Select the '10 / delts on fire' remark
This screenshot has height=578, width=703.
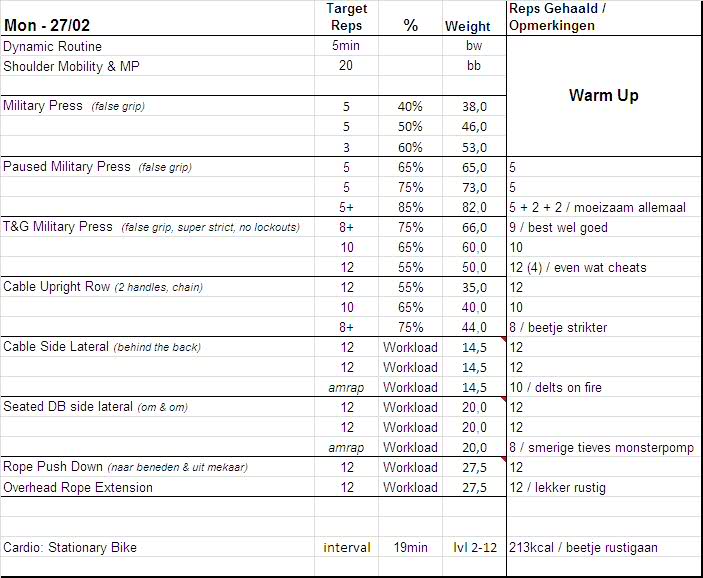tap(556, 387)
